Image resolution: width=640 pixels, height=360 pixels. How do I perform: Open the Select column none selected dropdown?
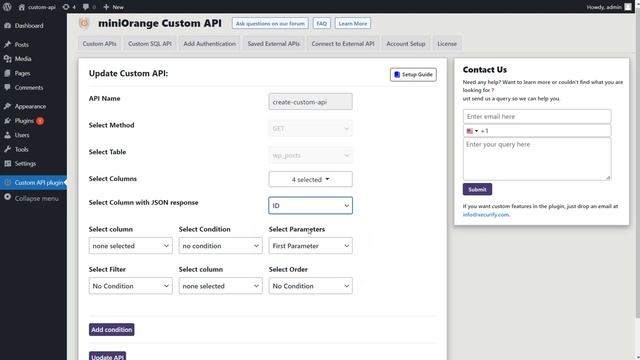tap(131, 246)
